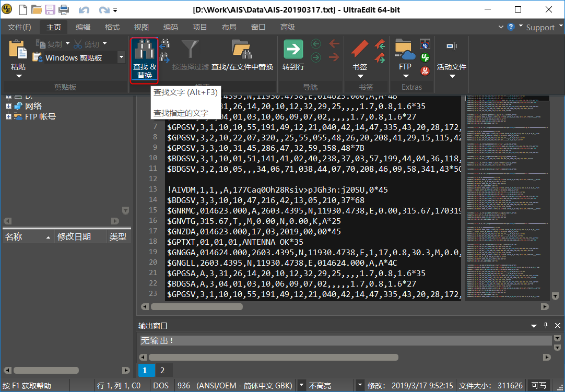This screenshot has height=392, width=565.
Task: Switch to the 格式 ribbon tab
Action: click(112, 27)
